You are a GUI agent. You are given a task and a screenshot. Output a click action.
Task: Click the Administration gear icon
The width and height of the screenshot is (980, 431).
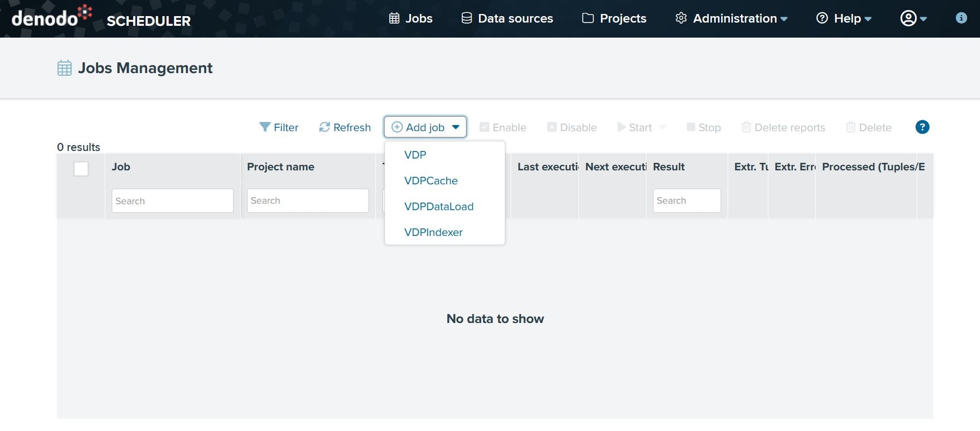(681, 18)
